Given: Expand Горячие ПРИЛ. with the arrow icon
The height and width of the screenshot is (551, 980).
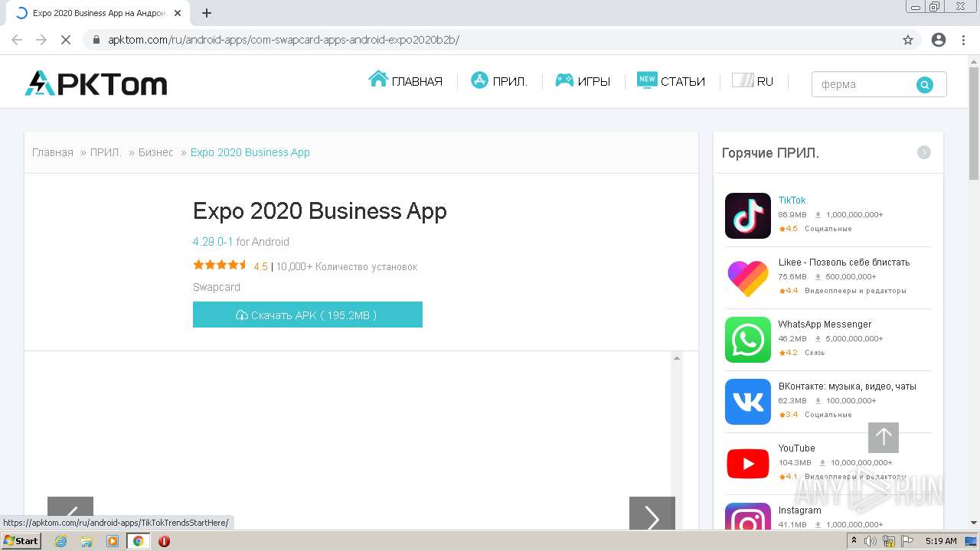Looking at the screenshot, I should coord(924,152).
